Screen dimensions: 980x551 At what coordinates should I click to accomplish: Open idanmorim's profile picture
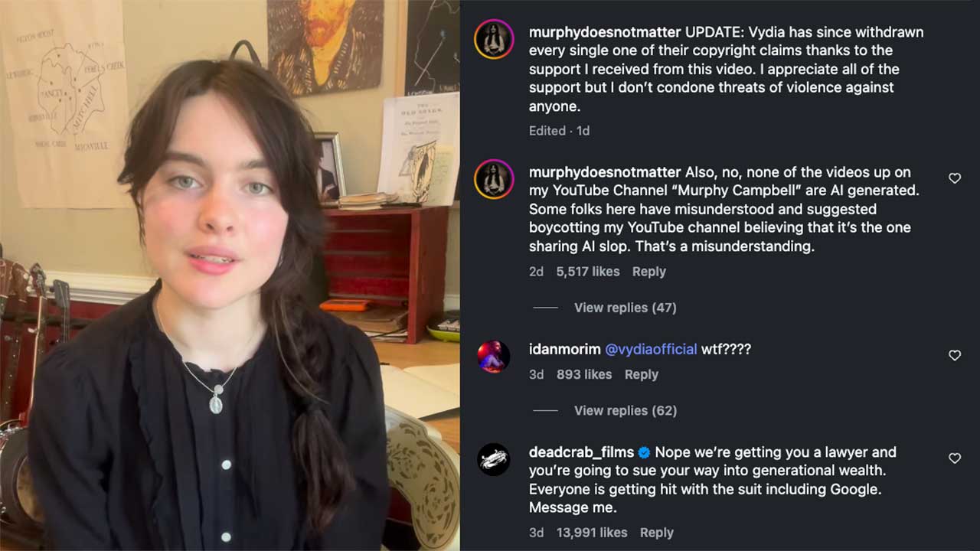(x=494, y=357)
